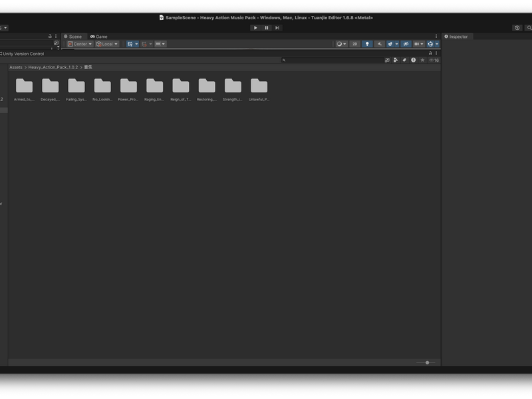Switch to the Game tab
The width and height of the screenshot is (532, 399).
tap(98, 37)
